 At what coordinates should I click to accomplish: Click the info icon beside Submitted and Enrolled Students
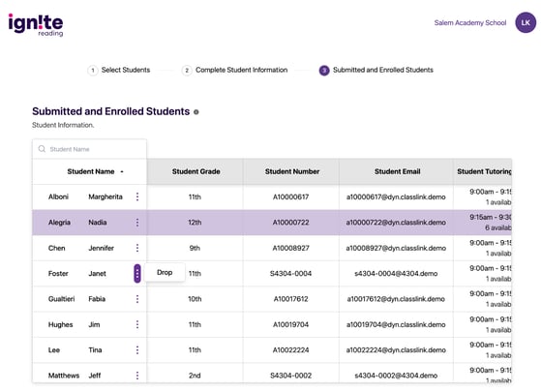195,112
